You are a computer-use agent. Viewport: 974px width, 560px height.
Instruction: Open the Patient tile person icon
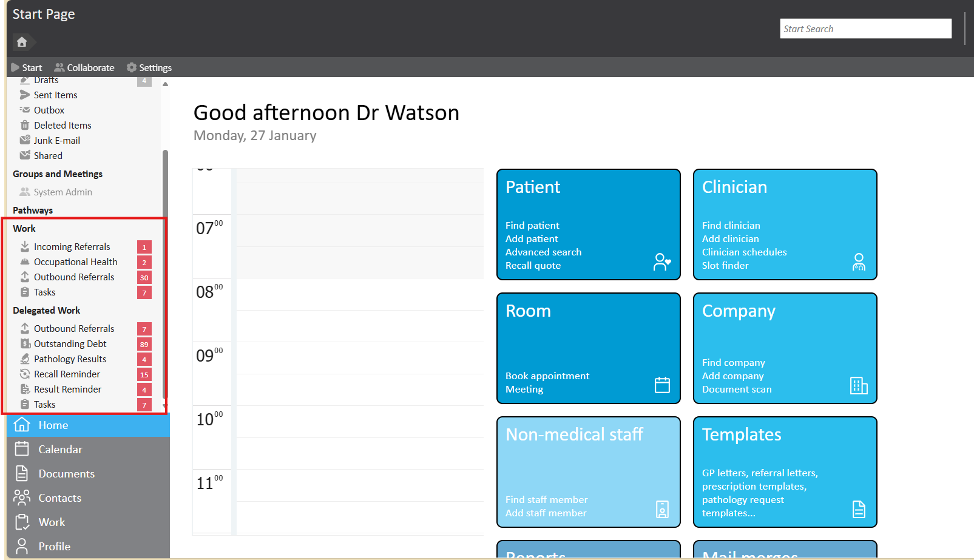click(x=662, y=261)
